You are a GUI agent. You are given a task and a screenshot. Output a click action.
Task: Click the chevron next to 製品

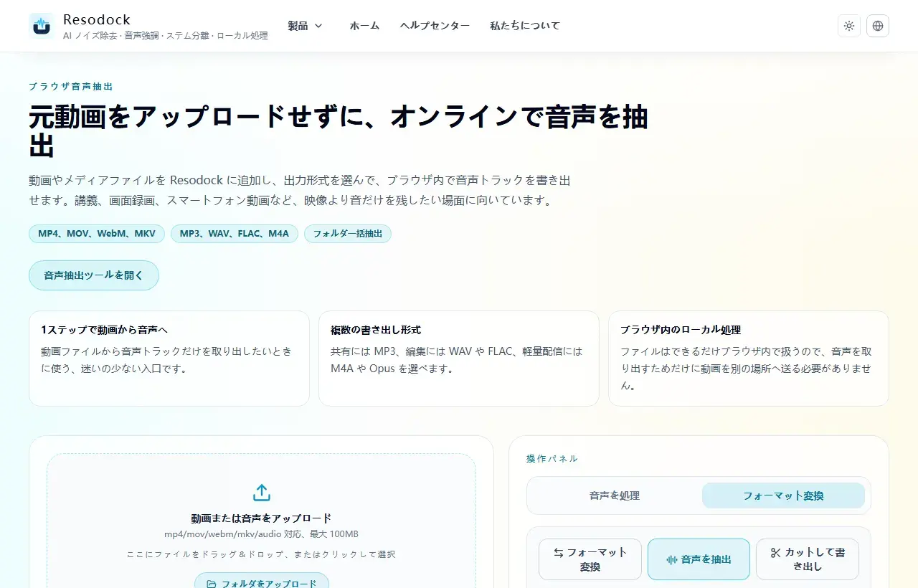pos(318,26)
